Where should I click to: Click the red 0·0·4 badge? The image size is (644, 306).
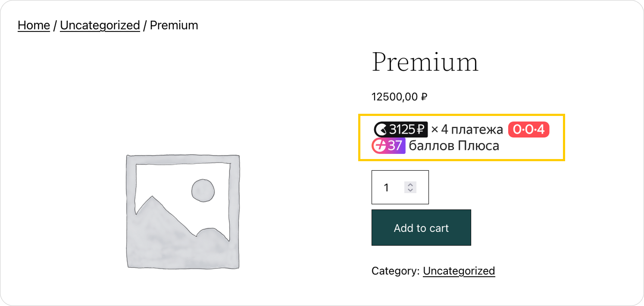[528, 129]
